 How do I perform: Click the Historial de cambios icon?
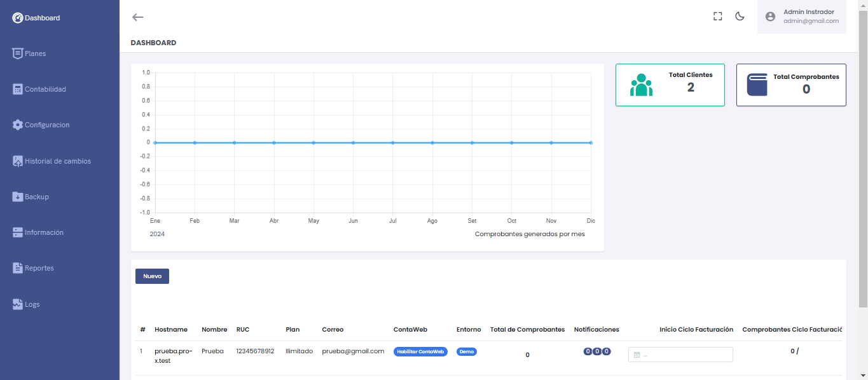(18, 161)
